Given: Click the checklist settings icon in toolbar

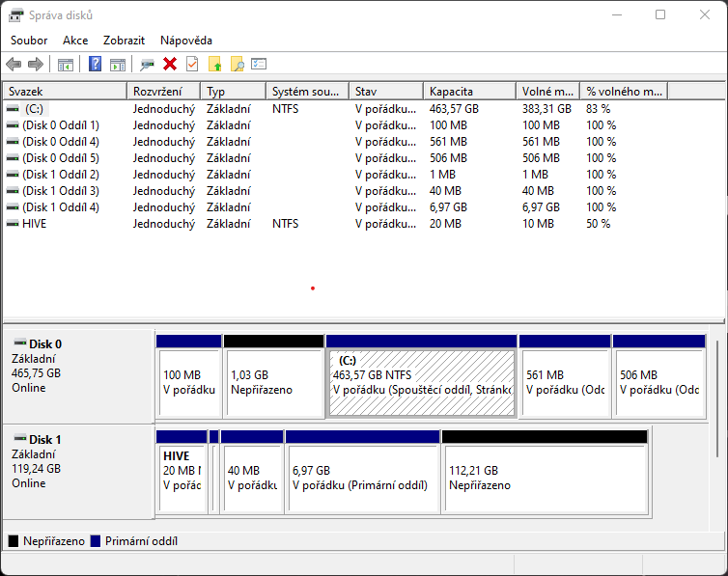Looking at the screenshot, I should point(259,65).
